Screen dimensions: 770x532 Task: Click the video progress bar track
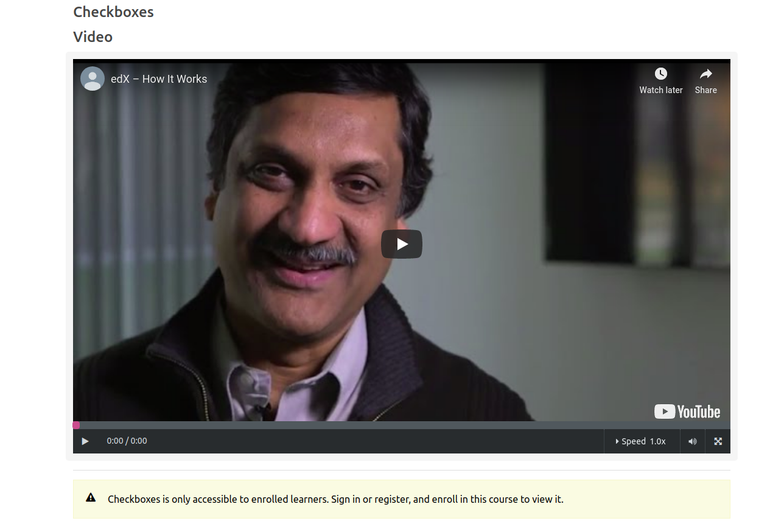[402, 425]
